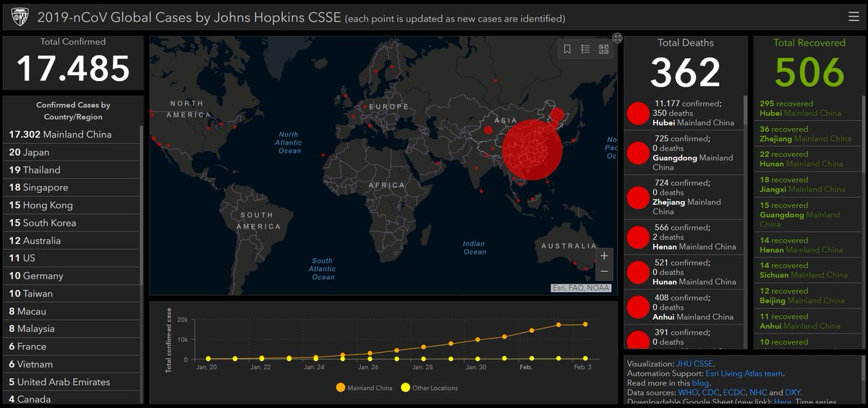Select 11 recovered Anhui entry
This screenshot has height=408, width=868.
tap(807, 321)
